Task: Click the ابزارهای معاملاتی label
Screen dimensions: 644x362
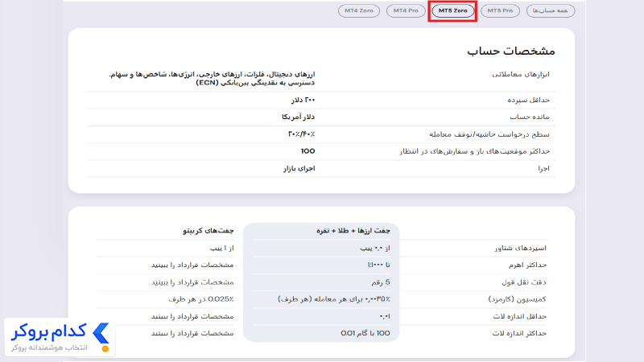Action: (521, 74)
